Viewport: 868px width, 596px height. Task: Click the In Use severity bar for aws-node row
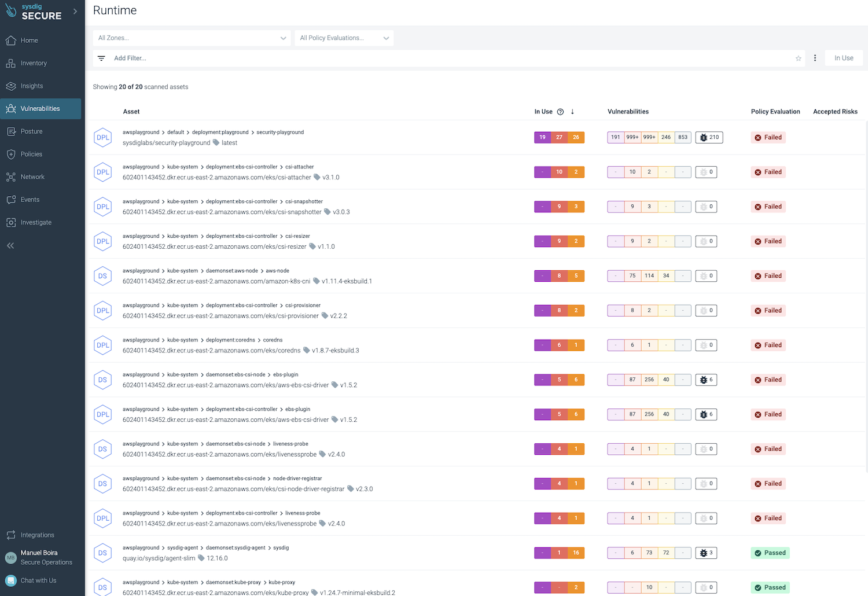point(559,276)
